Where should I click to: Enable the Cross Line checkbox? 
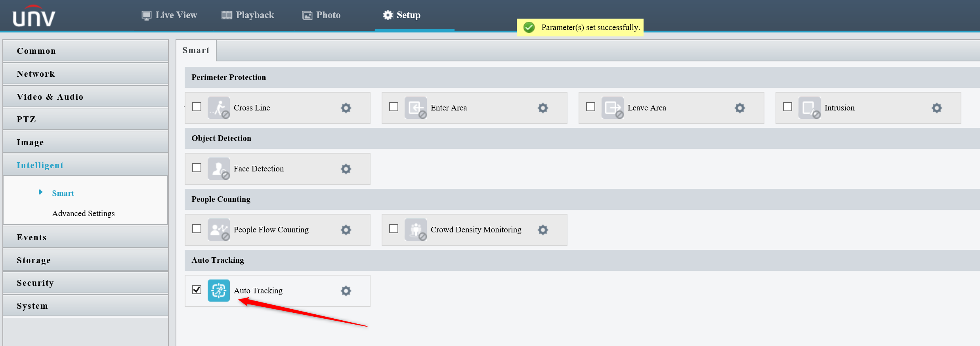[x=197, y=106]
